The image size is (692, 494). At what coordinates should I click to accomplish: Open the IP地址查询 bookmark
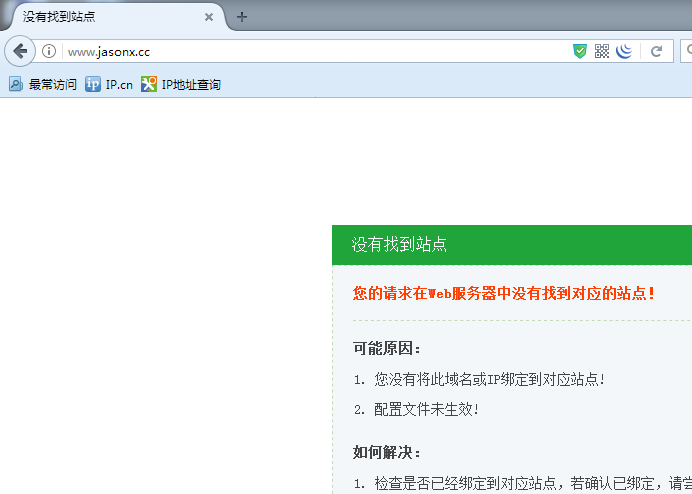coord(181,84)
